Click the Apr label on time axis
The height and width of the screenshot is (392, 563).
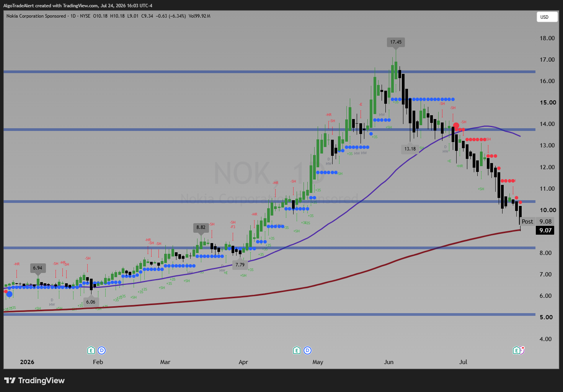243,362
